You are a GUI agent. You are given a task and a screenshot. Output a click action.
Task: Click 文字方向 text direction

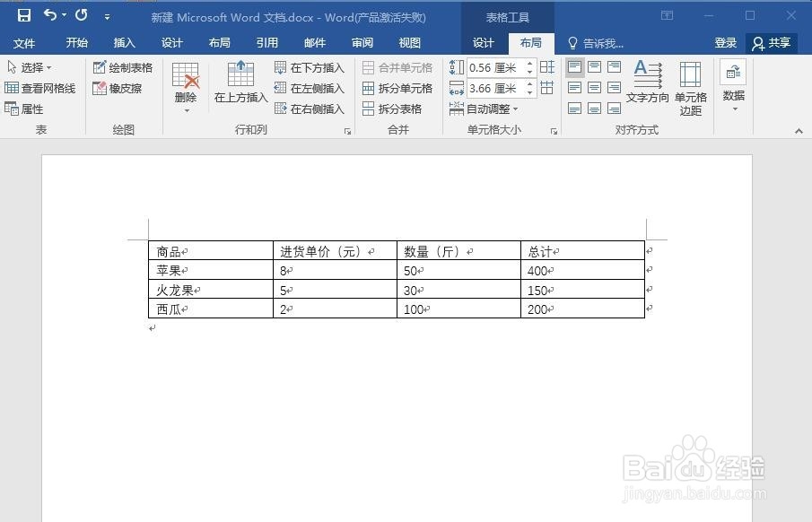(x=647, y=82)
